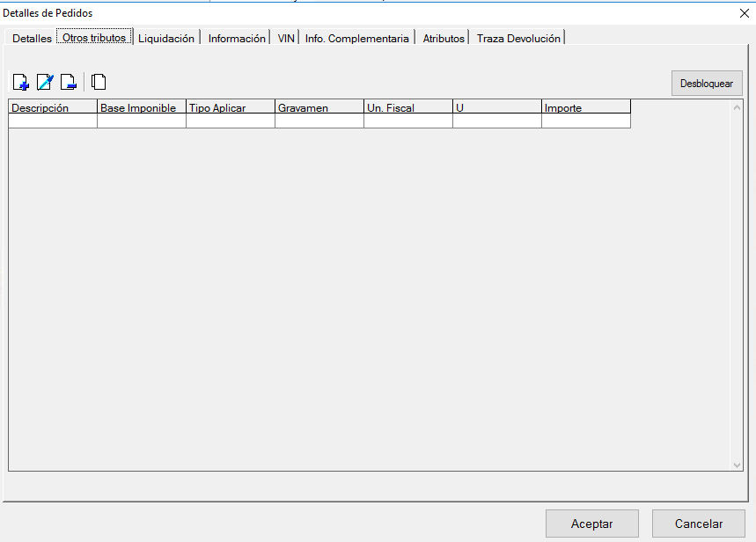Viewport: 756px width, 542px height.
Task: Close the Detalles de Pedidos window
Action: (745, 12)
